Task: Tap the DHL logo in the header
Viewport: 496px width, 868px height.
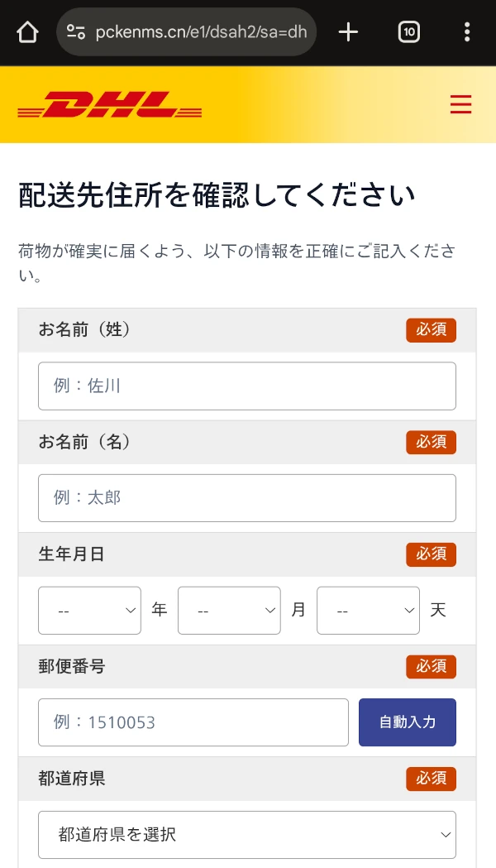Action: tap(110, 105)
